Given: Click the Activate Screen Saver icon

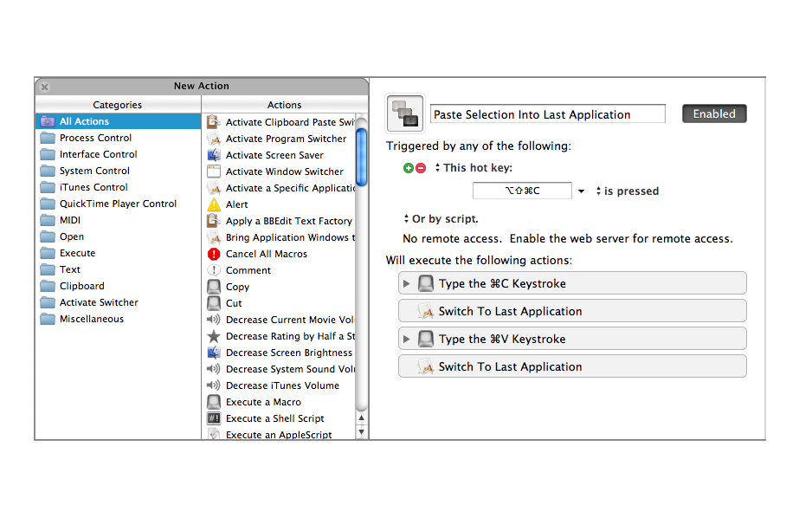Looking at the screenshot, I should pyautogui.click(x=214, y=155).
